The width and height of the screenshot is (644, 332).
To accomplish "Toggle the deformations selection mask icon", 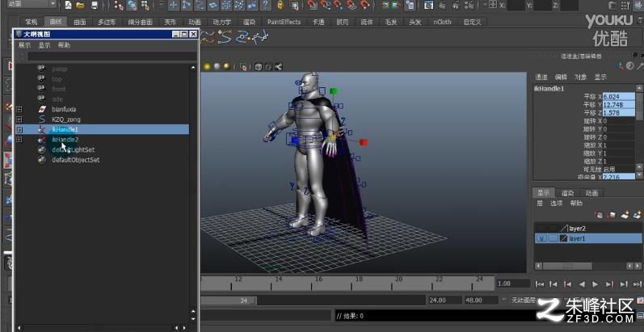I will click(225, 5).
